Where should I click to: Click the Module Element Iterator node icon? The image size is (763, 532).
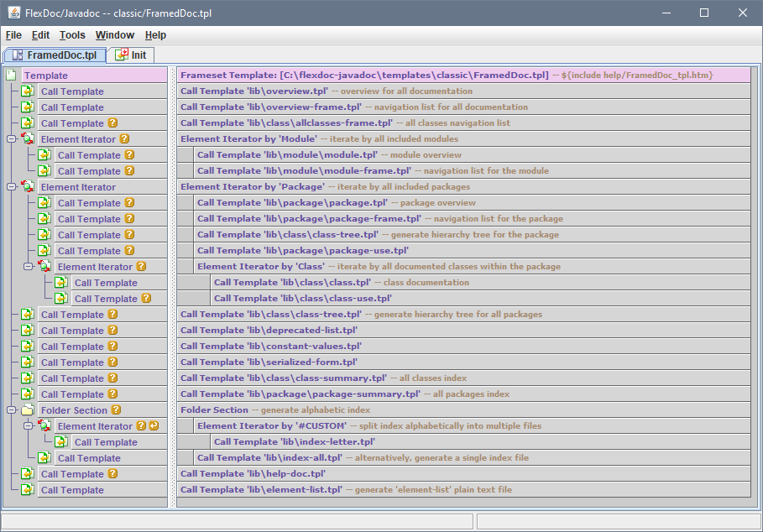coord(28,139)
